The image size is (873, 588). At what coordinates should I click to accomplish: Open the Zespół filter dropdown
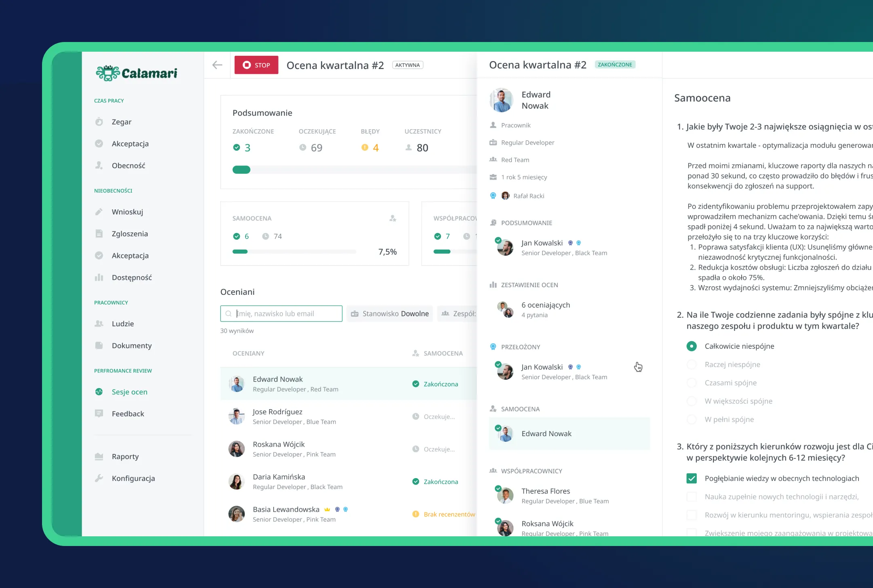458,314
